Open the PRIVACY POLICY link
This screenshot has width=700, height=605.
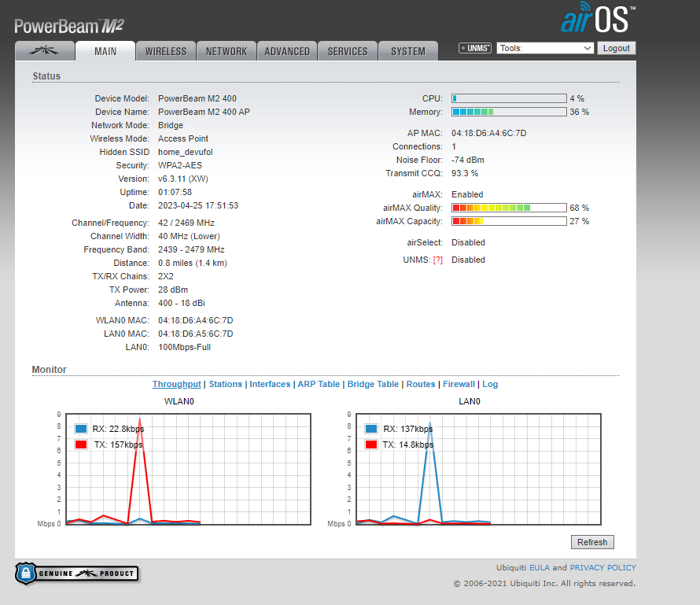pyautogui.click(x=602, y=567)
